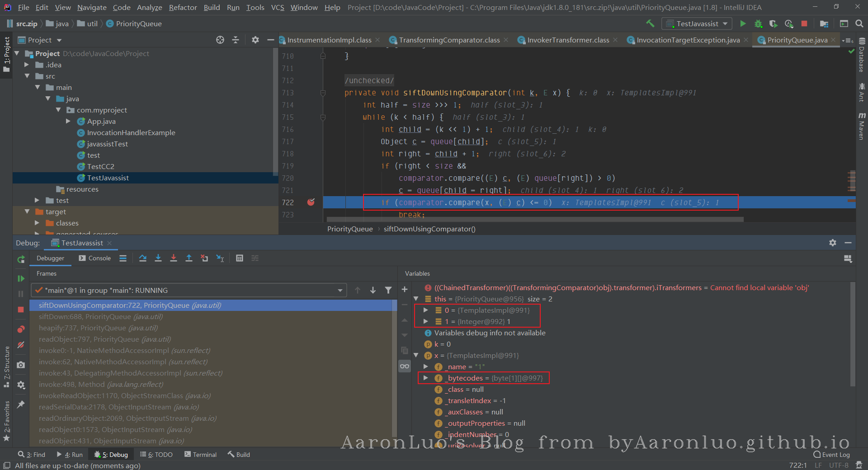Screen dimensions: 868x470
Task: Open the Terminal tool window button
Action: [200, 455]
